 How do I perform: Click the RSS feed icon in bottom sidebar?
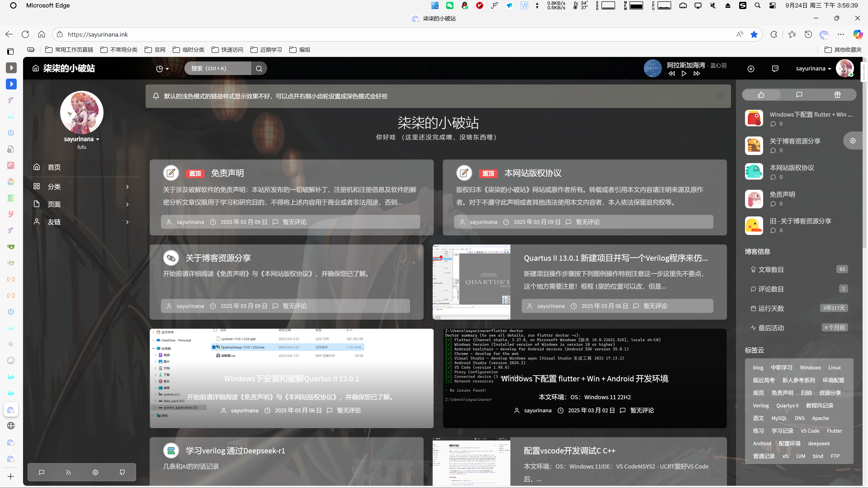pos(68,472)
